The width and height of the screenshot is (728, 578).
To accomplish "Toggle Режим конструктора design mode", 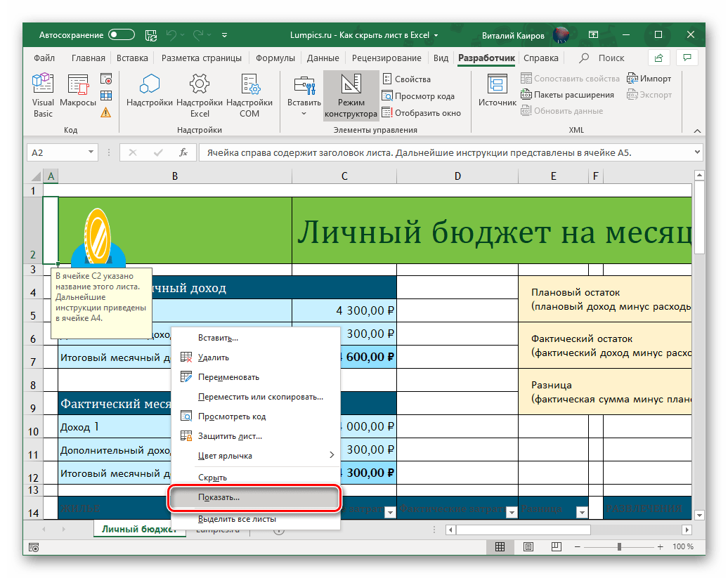I will tap(351, 96).
